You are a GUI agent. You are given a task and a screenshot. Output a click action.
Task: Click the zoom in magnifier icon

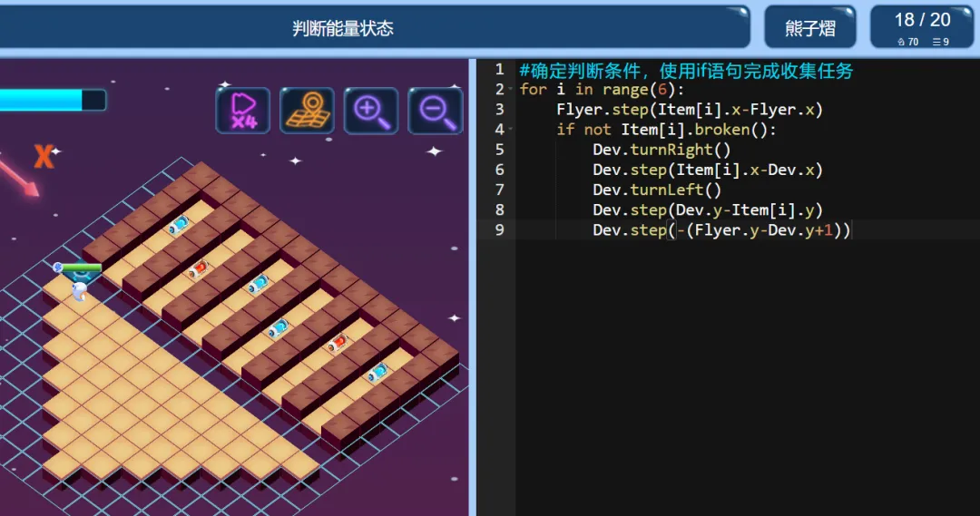[371, 111]
